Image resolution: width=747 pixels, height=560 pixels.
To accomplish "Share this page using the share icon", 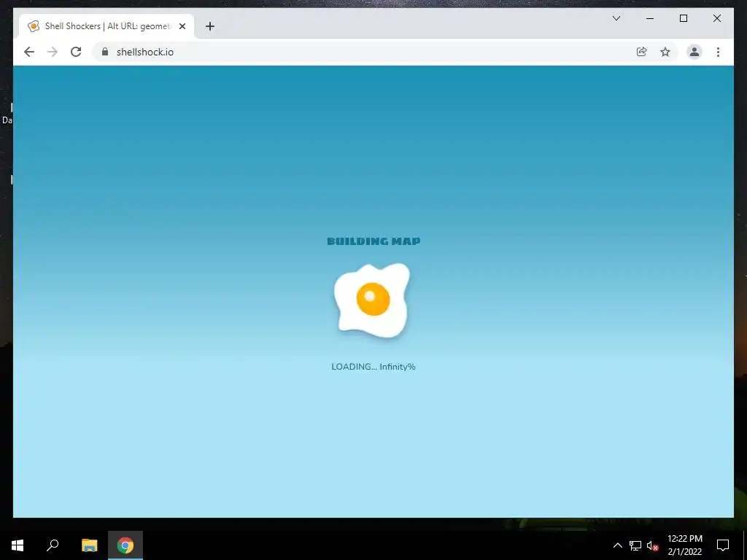I will point(642,52).
